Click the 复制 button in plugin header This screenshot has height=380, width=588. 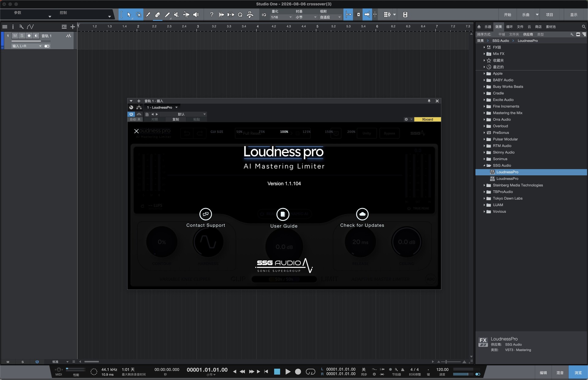tap(175, 120)
